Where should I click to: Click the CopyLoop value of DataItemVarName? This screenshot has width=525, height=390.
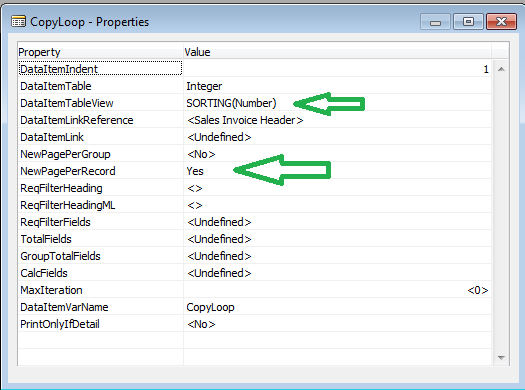tap(210, 307)
